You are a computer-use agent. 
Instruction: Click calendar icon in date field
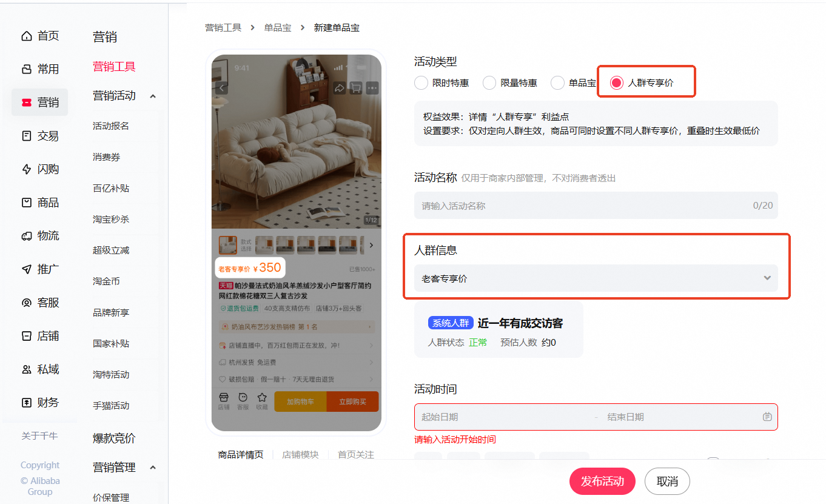point(767,417)
